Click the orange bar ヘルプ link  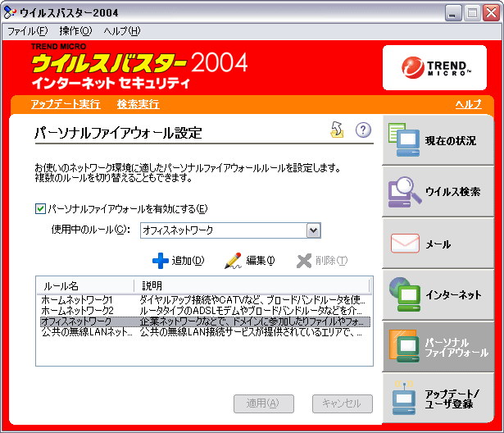[x=468, y=104]
